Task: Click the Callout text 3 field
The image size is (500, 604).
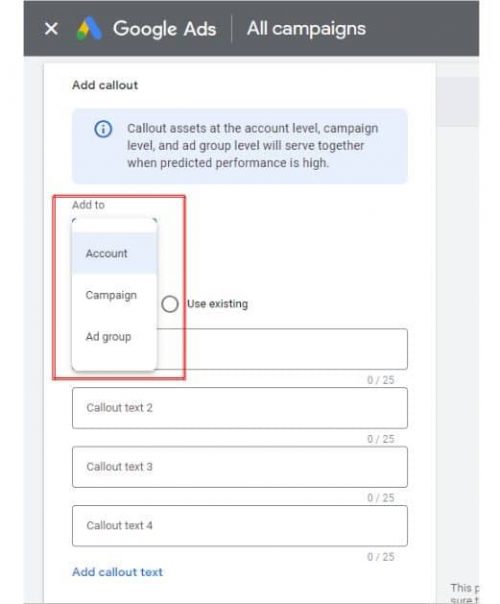Action: coord(240,467)
